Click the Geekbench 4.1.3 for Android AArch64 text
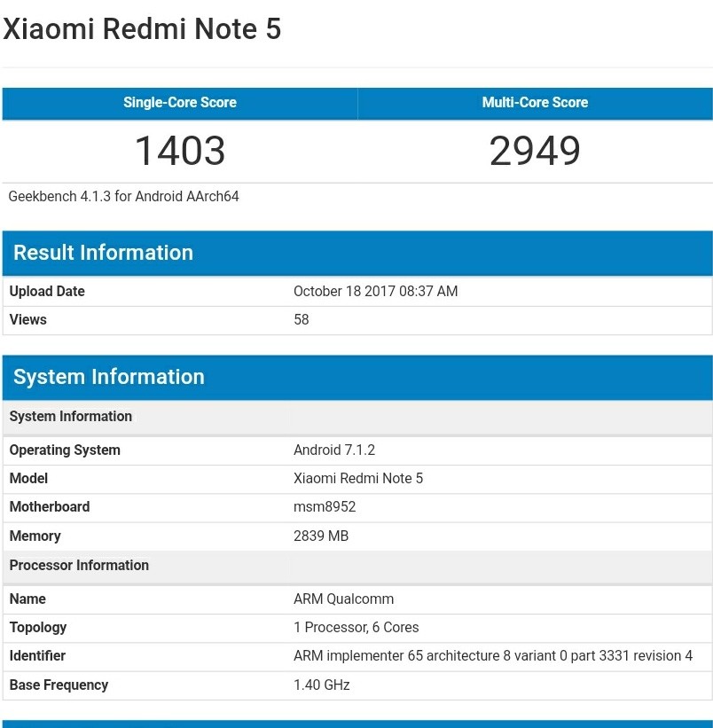Screen dimensions: 713x728 (x=123, y=196)
